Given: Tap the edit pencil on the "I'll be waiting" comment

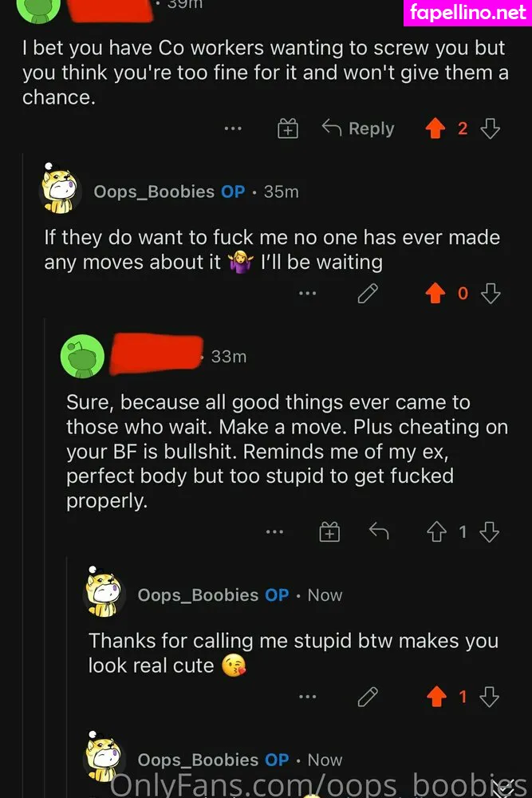Looking at the screenshot, I should click(368, 294).
